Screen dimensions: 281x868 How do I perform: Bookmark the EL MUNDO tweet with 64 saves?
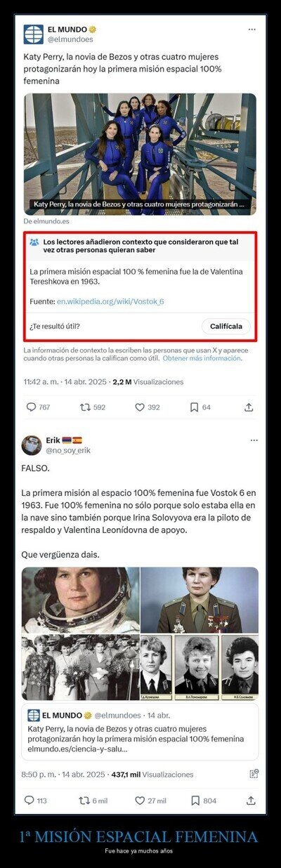[x=195, y=407]
